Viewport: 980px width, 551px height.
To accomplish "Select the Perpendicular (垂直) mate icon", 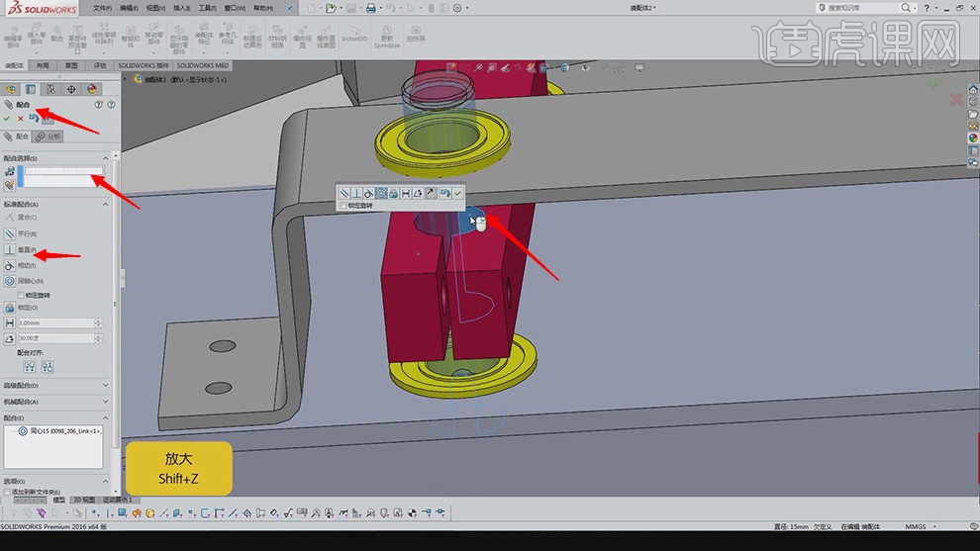I will click(x=10, y=249).
